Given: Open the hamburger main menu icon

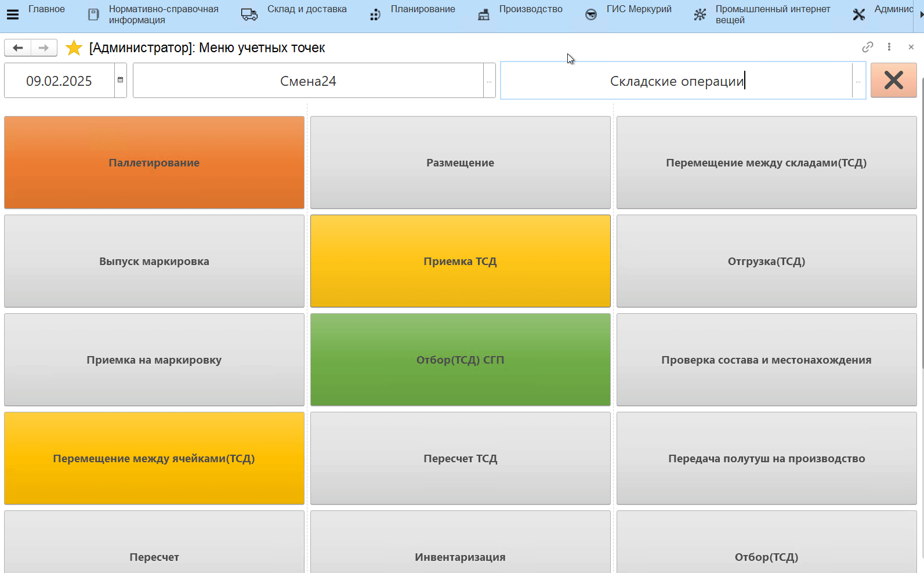Looking at the screenshot, I should click(x=12, y=14).
